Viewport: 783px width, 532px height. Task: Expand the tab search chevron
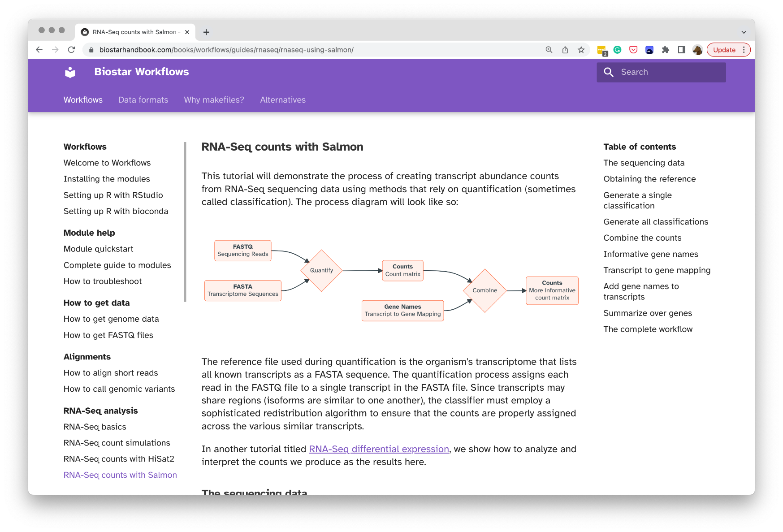[x=744, y=32]
